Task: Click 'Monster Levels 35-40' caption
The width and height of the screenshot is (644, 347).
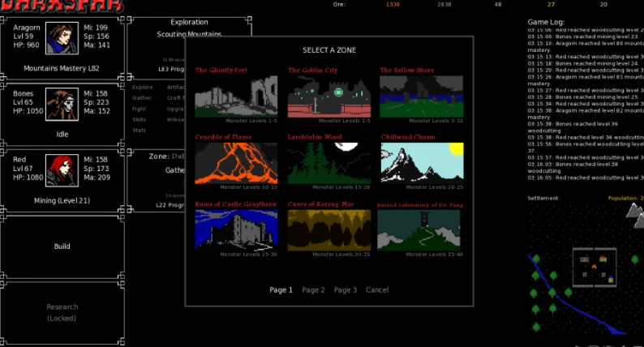Action: tap(435, 255)
